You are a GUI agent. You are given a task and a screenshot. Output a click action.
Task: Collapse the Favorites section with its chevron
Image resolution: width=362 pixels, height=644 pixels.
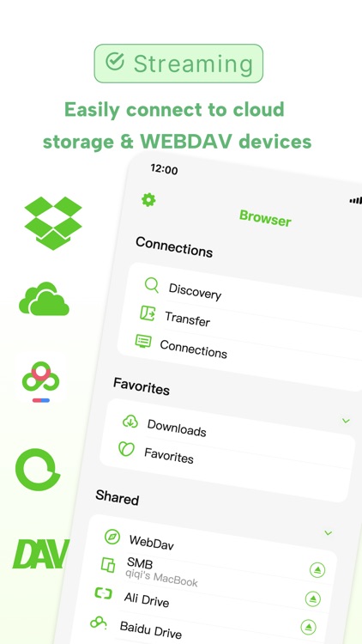(346, 421)
